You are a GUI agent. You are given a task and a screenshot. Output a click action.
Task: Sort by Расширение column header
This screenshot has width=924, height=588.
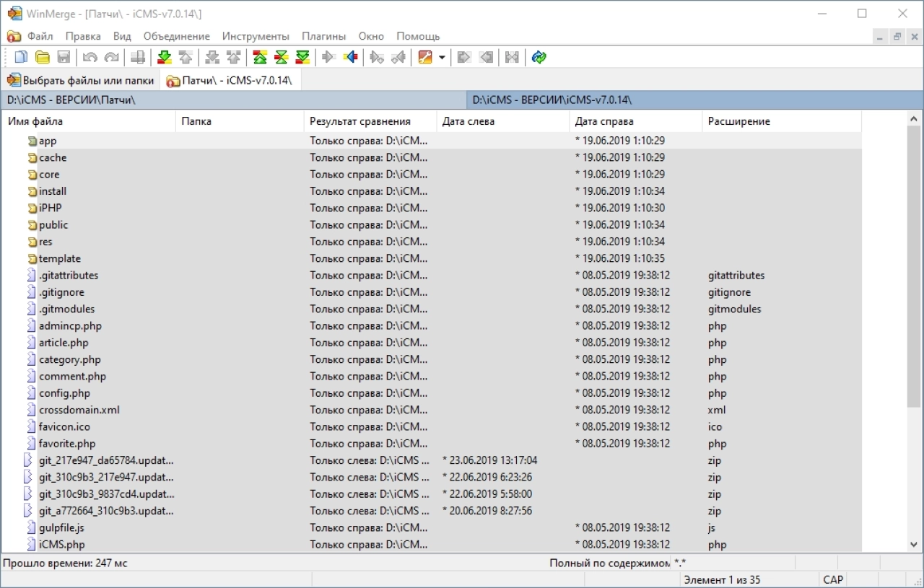[x=782, y=121]
